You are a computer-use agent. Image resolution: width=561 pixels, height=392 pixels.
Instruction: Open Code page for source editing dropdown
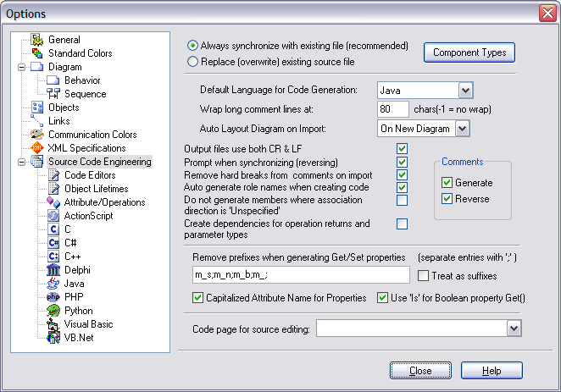click(x=514, y=329)
